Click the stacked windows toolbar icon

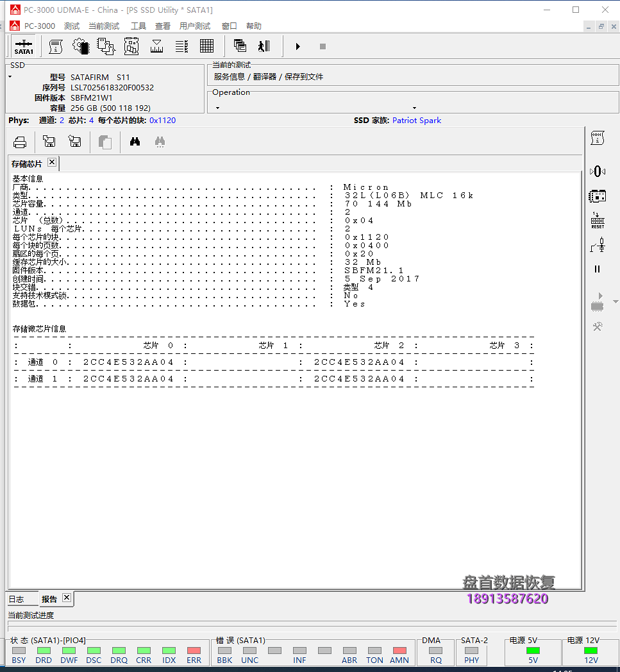point(240,46)
